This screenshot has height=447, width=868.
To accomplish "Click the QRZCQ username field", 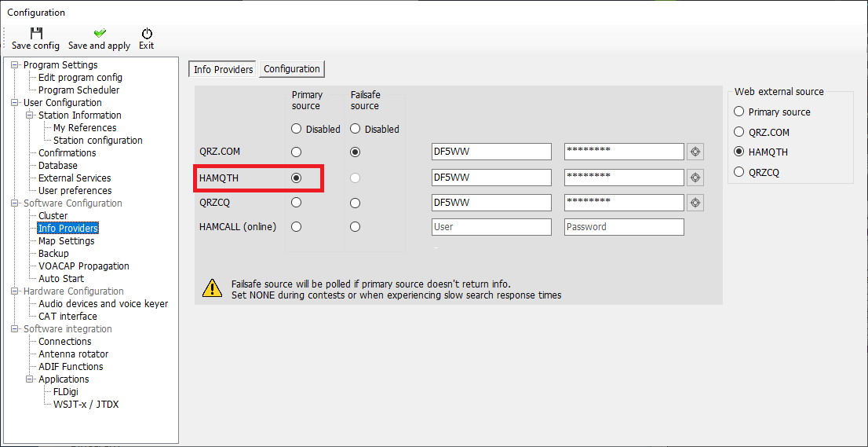I will click(491, 203).
